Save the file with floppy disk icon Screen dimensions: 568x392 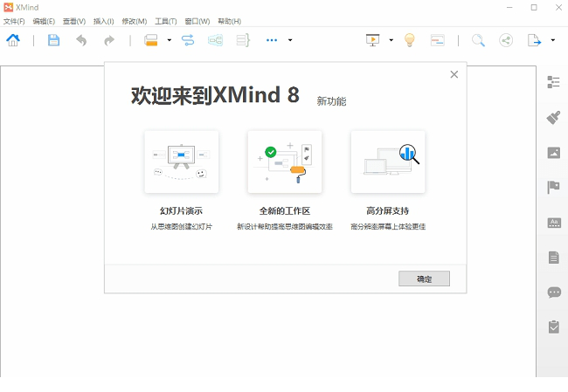click(x=53, y=40)
